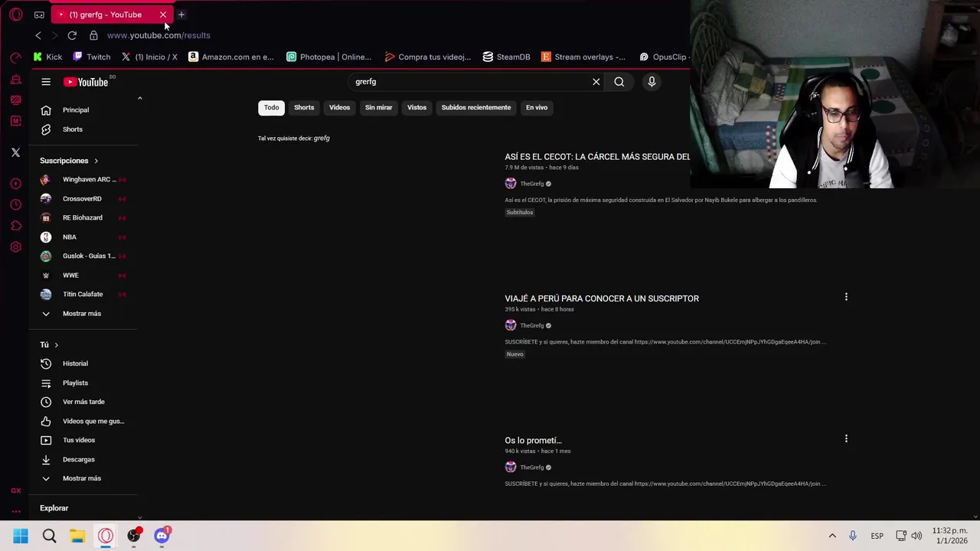The height and width of the screenshot is (551, 980).
Task: Open Descargas in the sidebar
Action: coord(83,459)
